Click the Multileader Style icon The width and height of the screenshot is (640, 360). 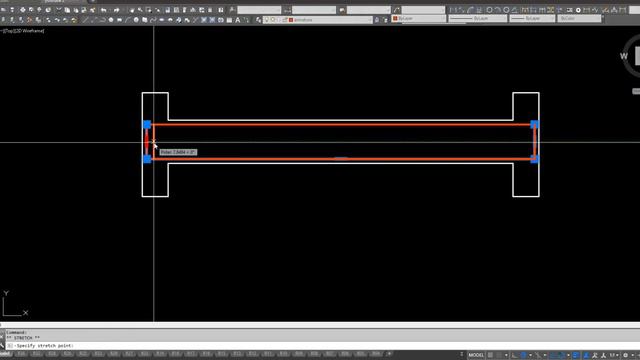pos(396,10)
